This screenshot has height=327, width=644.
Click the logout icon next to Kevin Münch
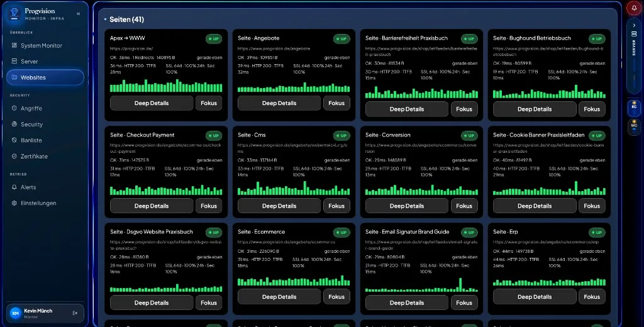click(x=75, y=313)
